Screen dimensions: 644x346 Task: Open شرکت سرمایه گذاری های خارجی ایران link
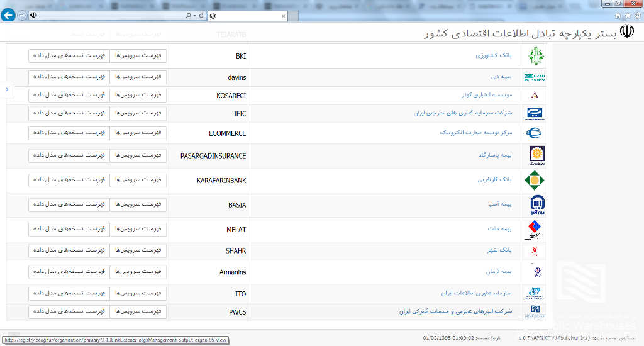pyautogui.click(x=463, y=113)
